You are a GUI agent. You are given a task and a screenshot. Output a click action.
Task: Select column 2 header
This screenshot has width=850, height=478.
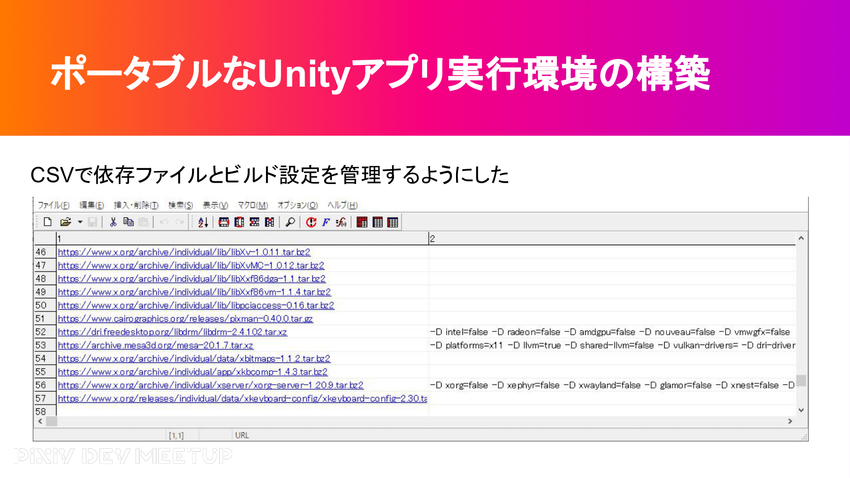click(x=610, y=239)
